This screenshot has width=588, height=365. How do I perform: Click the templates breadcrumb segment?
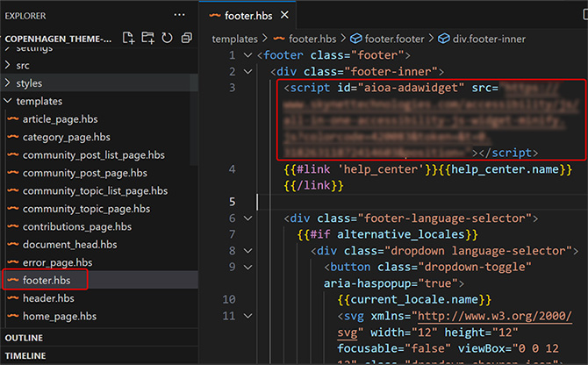coord(234,39)
